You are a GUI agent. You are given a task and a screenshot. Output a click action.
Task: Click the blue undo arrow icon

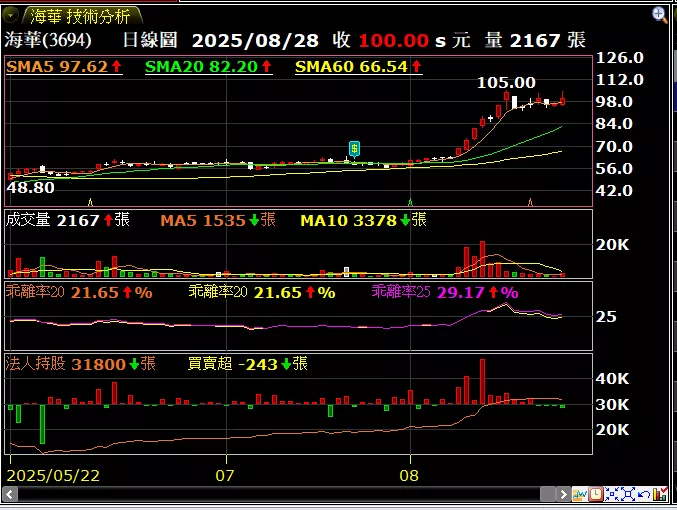point(644,494)
